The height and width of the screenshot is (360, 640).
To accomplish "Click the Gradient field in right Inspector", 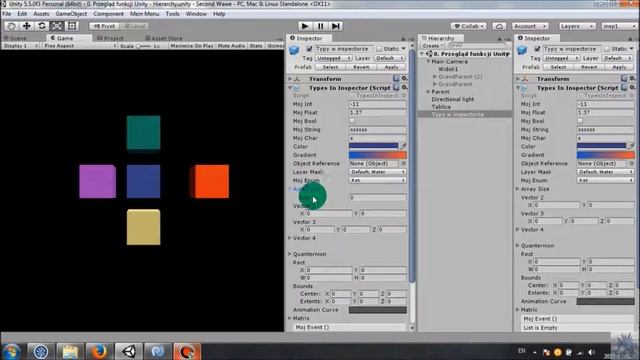I will (x=606, y=155).
